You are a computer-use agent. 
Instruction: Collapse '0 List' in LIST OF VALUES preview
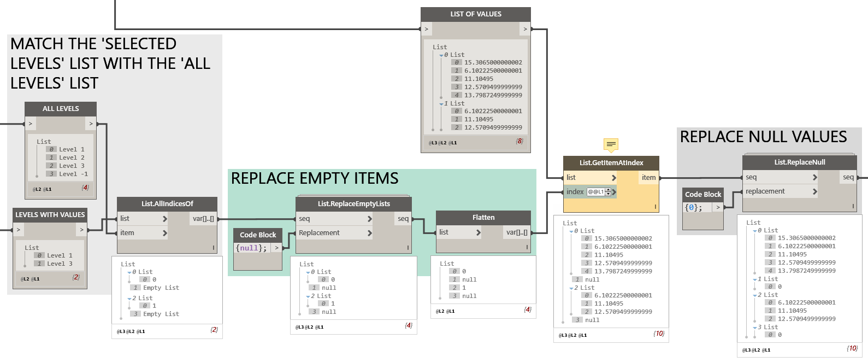pyautogui.click(x=441, y=55)
